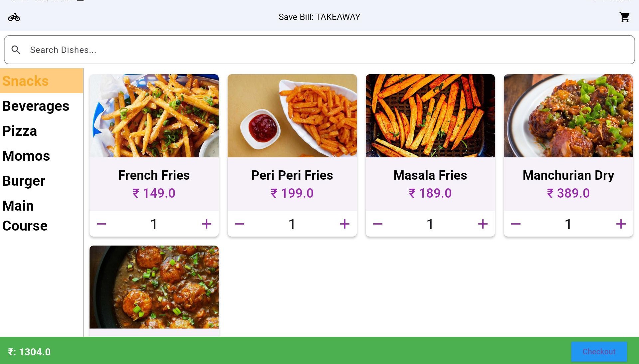
Task: Increase Masala Fries quantity
Action: [x=483, y=224]
